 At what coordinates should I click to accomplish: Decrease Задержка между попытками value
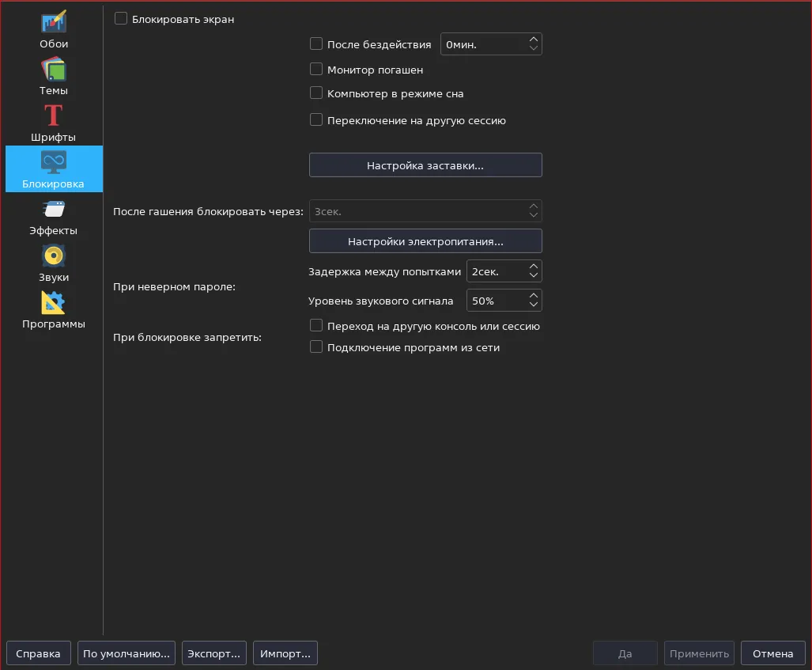[534, 275]
